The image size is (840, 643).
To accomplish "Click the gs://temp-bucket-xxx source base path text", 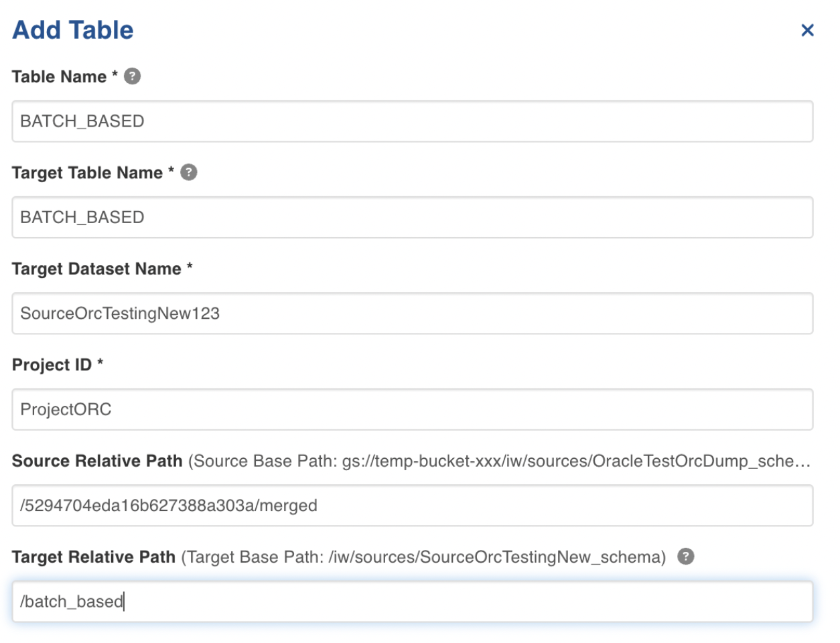I will pos(576,461).
